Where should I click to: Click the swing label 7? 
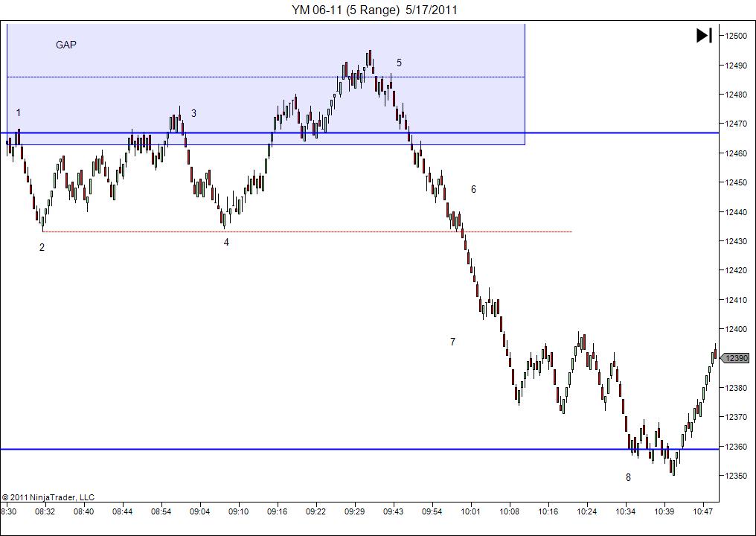(452, 342)
